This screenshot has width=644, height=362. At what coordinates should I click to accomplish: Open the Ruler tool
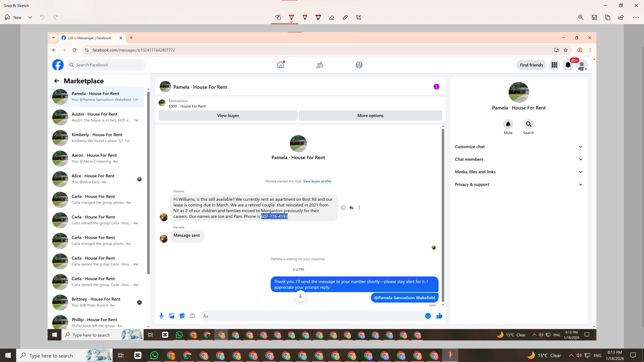(x=345, y=17)
